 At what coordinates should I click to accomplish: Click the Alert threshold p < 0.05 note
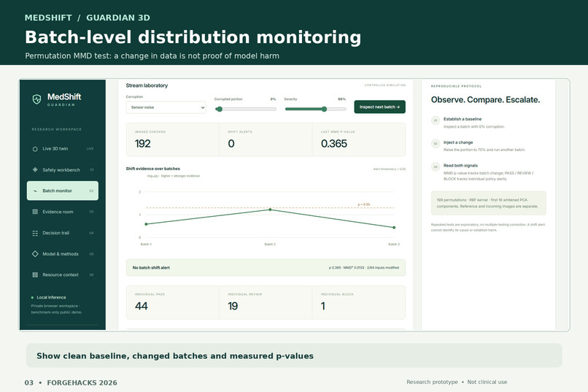click(x=390, y=169)
